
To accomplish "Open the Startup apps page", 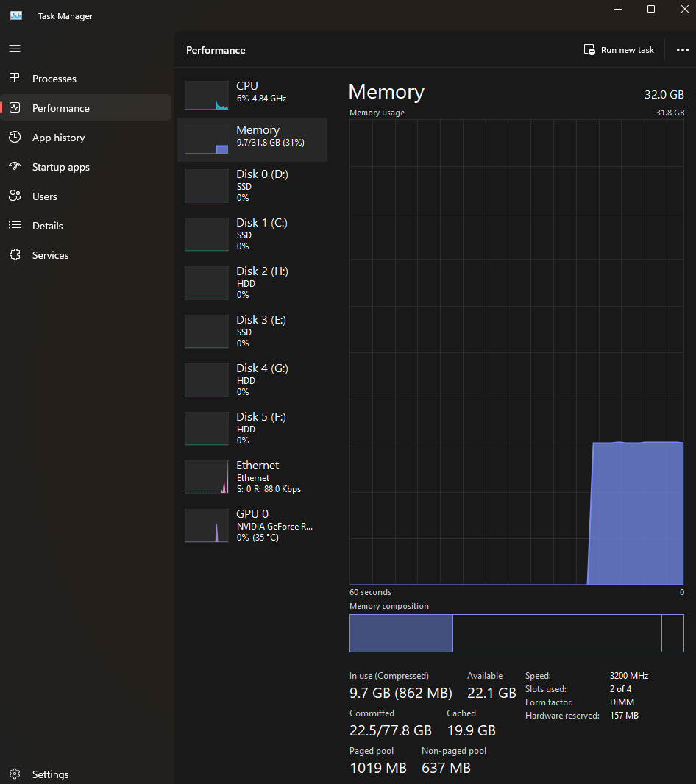I will point(15,166).
